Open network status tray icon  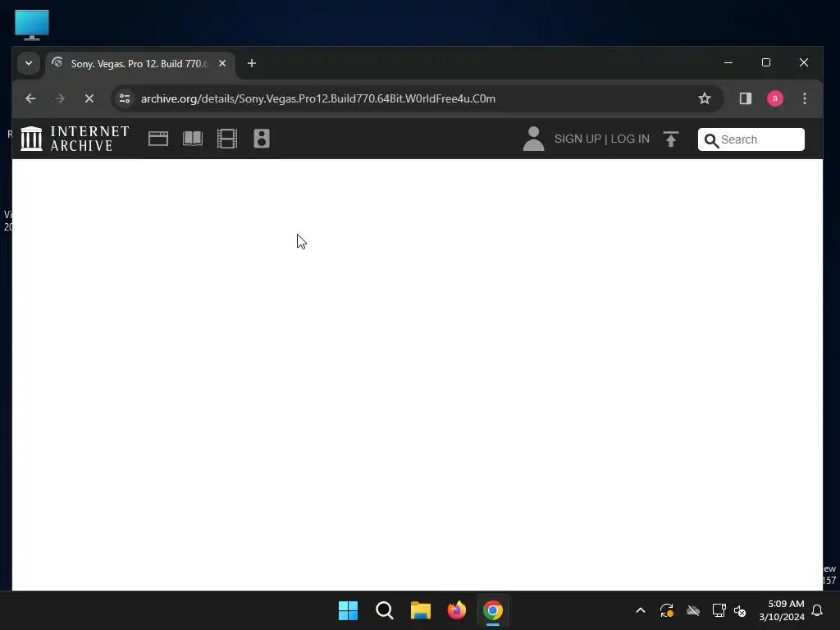coord(719,610)
